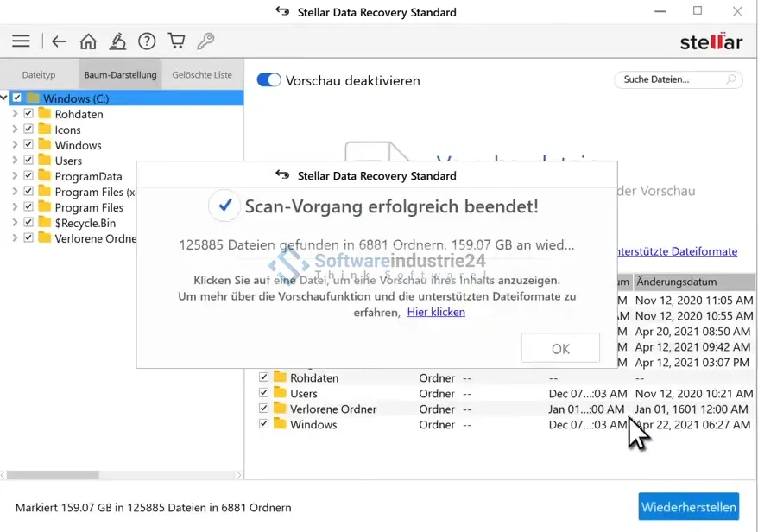Screen dimensions: 758x532
Task: Expand the ProgramData tree folder
Action: tap(15, 176)
